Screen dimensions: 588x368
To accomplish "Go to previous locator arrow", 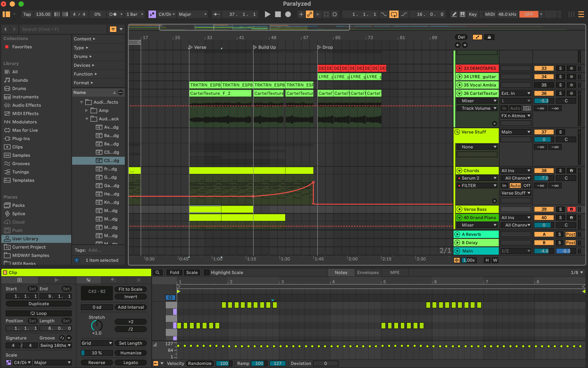I will pyautogui.click(x=457, y=45).
